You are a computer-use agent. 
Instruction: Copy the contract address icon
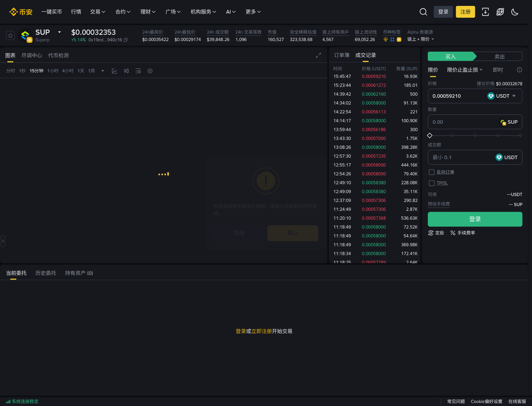pyautogui.click(x=126, y=40)
